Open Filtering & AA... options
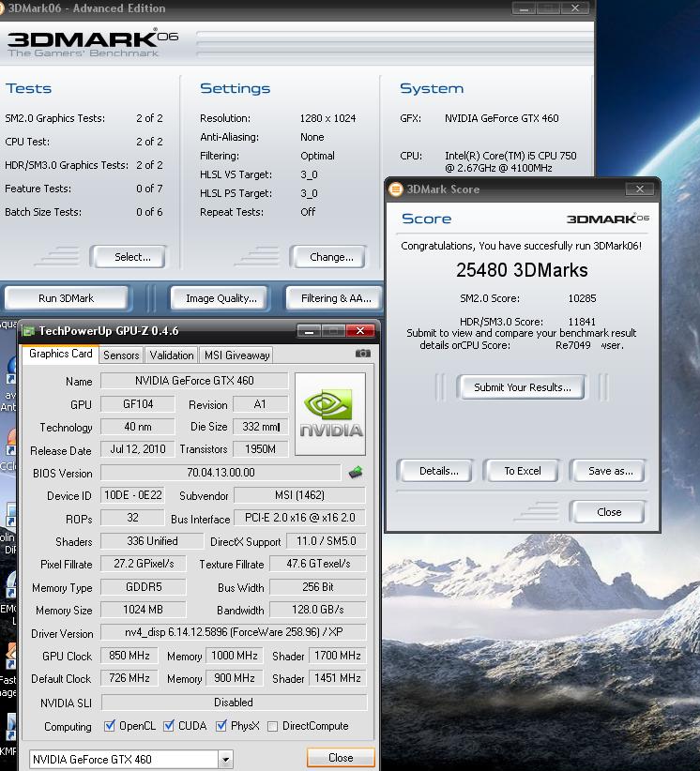The height and width of the screenshot is (771, 700). (335, 298)
